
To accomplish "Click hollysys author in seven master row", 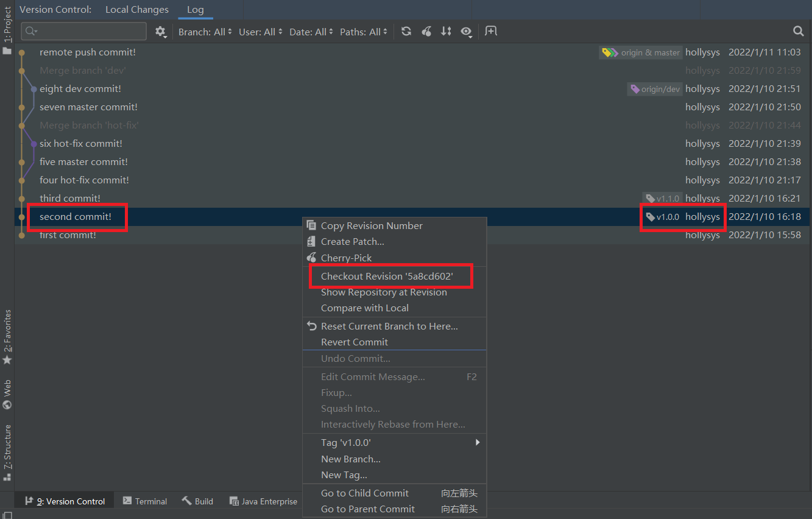I will click(x=702, y=107).
